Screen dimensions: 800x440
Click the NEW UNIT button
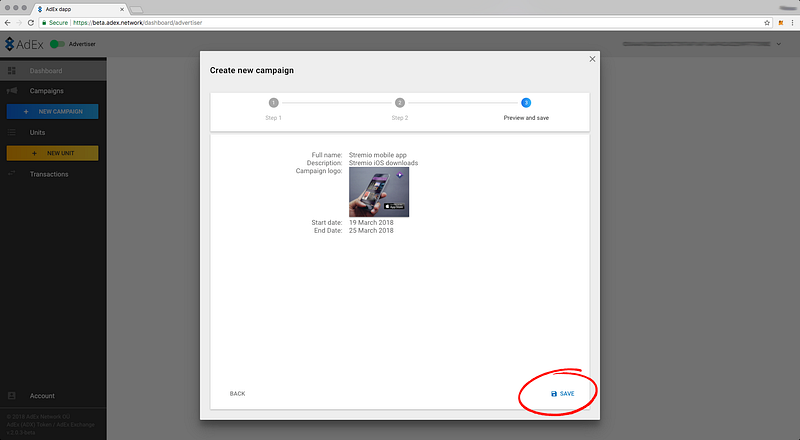(x=53, y=153)
